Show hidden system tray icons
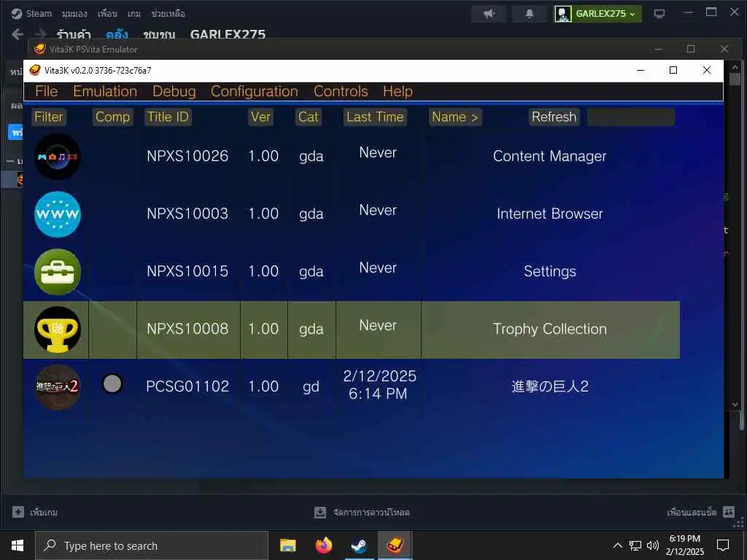The image size is (747, 560). click(x=617, y=545)
